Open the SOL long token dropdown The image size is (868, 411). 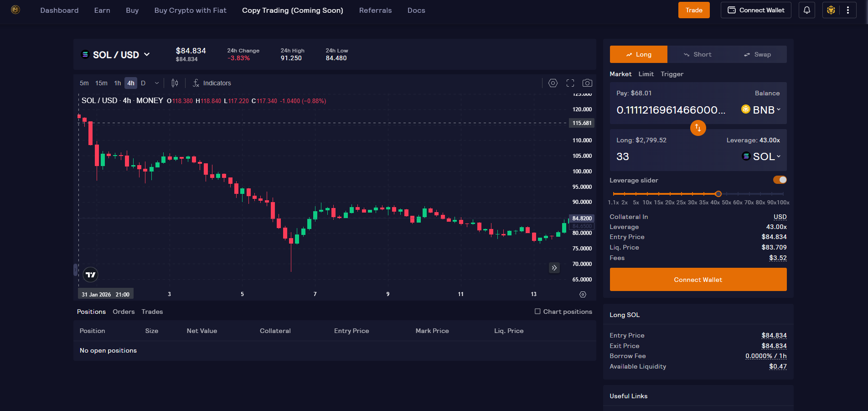coord(761,156)
